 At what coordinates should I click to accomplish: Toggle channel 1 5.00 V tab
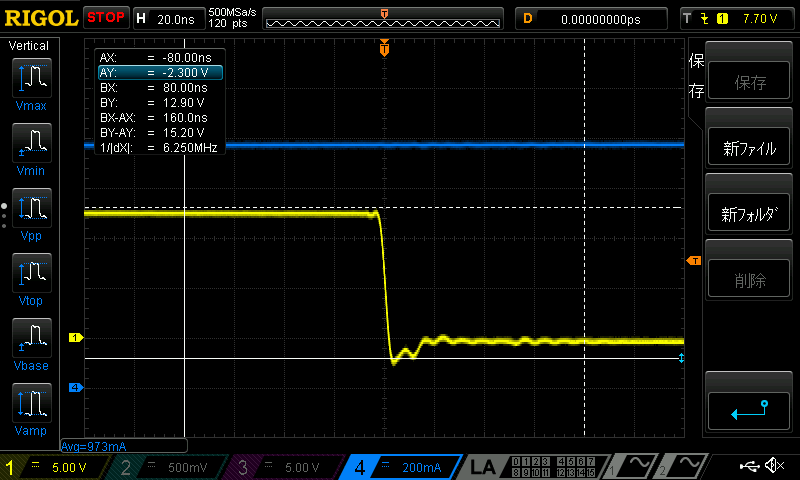point(54,467)
